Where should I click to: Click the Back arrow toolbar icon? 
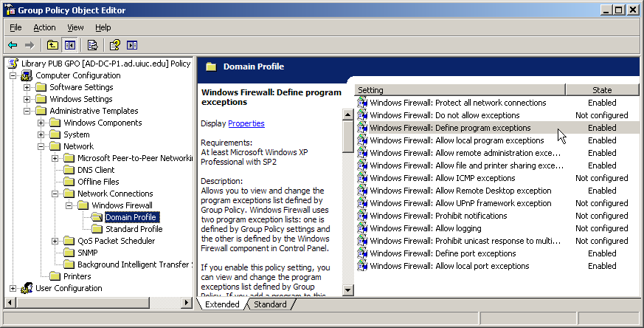click(13, 45)
